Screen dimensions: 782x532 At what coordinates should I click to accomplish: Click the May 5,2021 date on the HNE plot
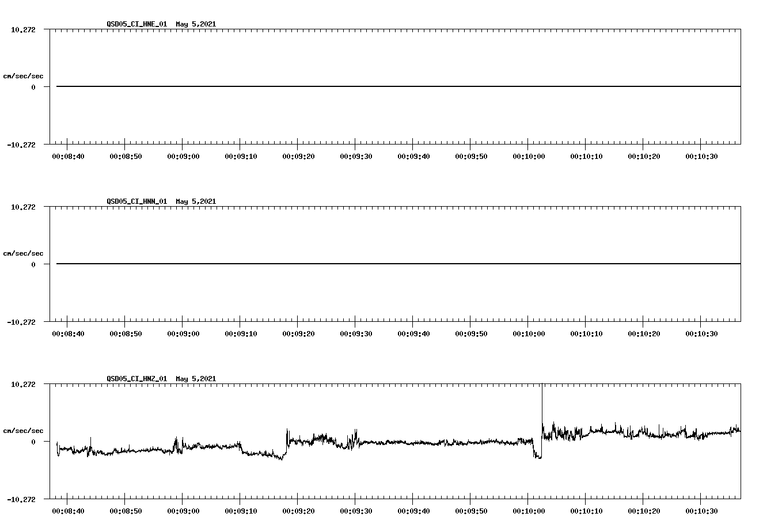coord(196,24)
